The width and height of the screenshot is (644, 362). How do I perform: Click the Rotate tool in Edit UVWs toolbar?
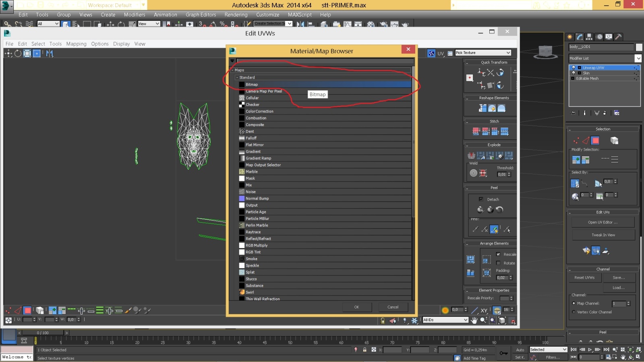pyautogui.click(x=18, y=53)
